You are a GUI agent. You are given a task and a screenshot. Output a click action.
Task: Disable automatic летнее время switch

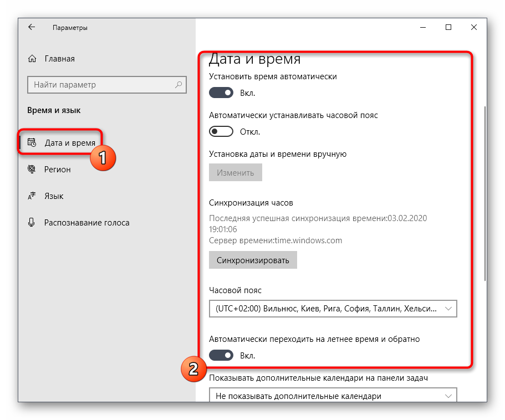(x=221, y=355)
